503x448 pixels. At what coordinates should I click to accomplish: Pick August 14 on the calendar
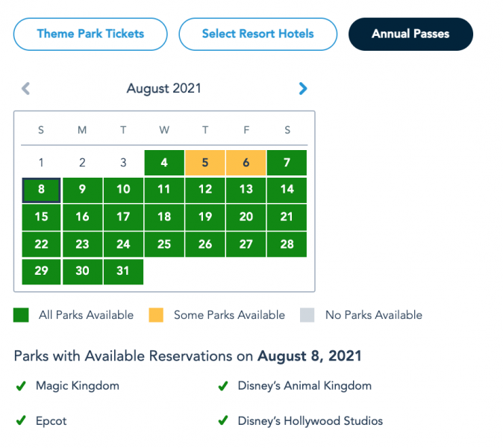pyautogui.click(x=287, y=190)
